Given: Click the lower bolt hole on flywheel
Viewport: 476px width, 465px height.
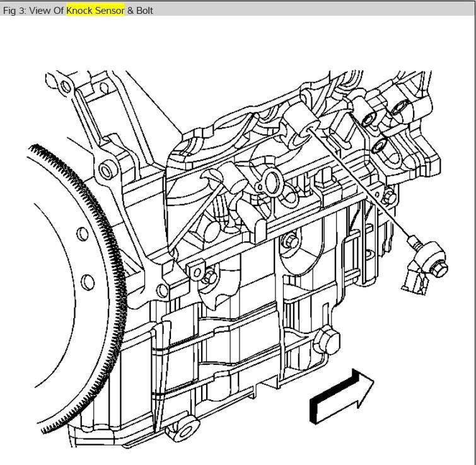Looking at the screenshot, I should [88, 279].
